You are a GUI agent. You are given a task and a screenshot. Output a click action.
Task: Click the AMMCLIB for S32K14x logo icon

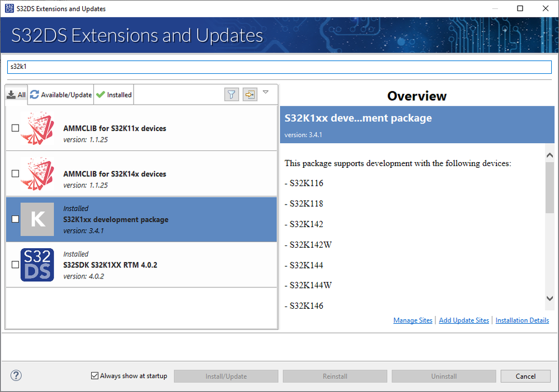(x=37, y=173)
